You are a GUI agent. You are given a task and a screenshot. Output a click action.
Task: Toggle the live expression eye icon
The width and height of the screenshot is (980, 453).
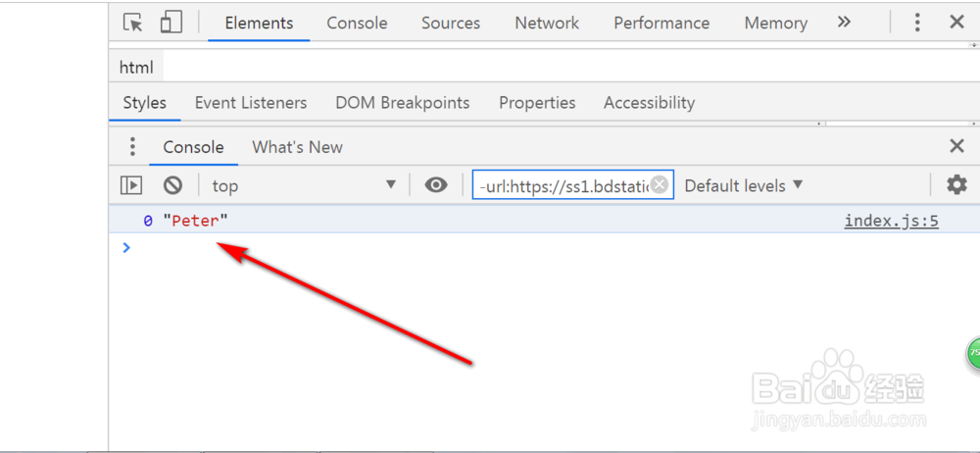point(436,185)
